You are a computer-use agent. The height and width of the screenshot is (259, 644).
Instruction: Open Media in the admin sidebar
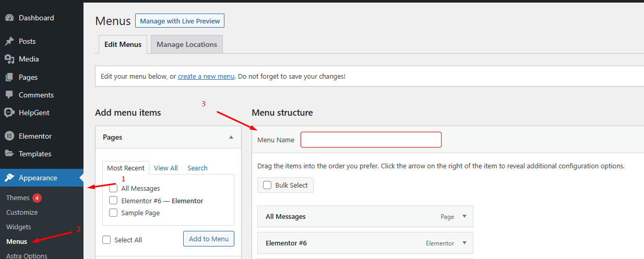click(x=42, y=59)
